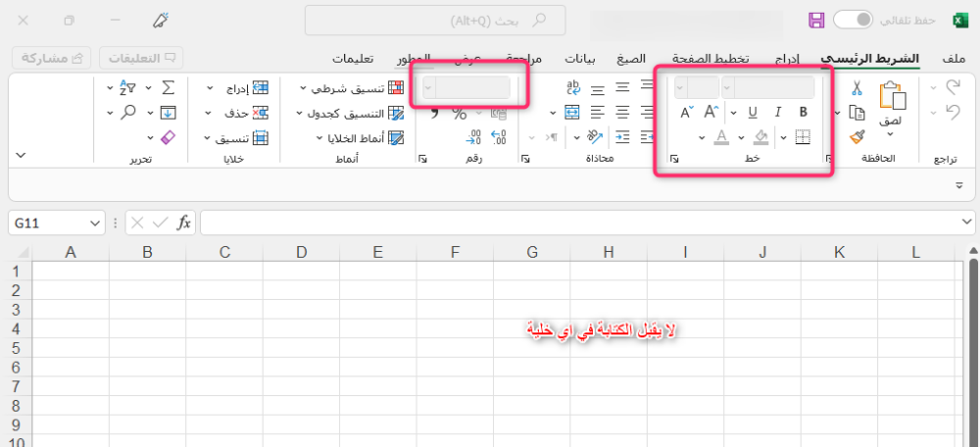
Task: Click the التعليقات (Comments) button
Action: pyautogui.click(x=141, y=58)
